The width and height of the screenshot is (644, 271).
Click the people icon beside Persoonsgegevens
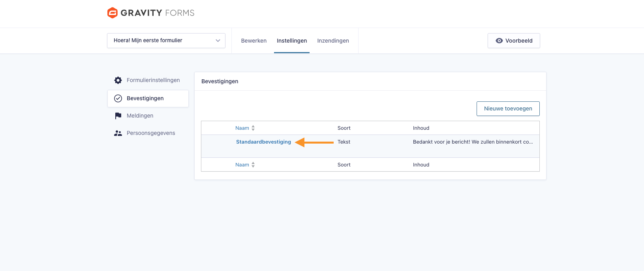click(118, 133)
